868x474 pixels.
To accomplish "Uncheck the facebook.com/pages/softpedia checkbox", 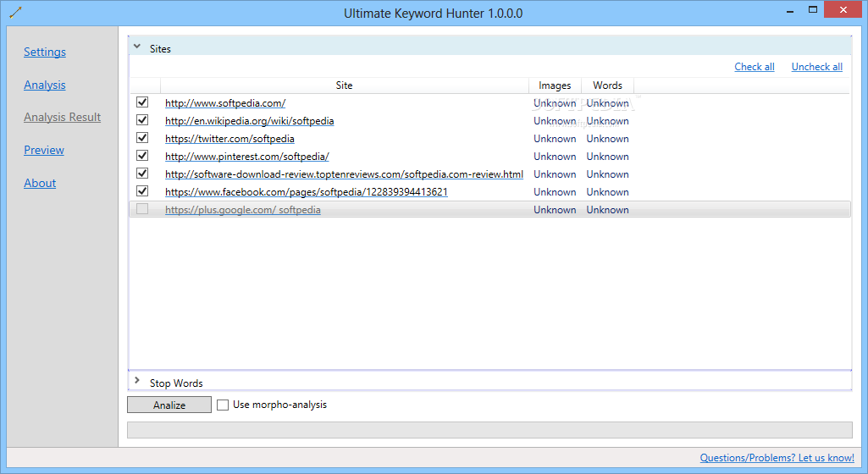I will pos(142,190).
